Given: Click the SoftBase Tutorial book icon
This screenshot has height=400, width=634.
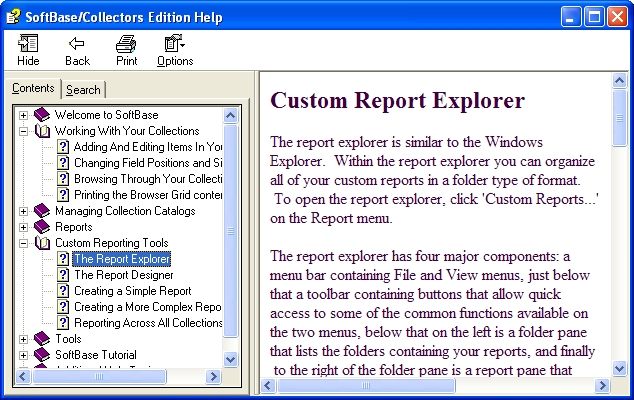Looking at the screenshot, I should (x=42, y=355).
